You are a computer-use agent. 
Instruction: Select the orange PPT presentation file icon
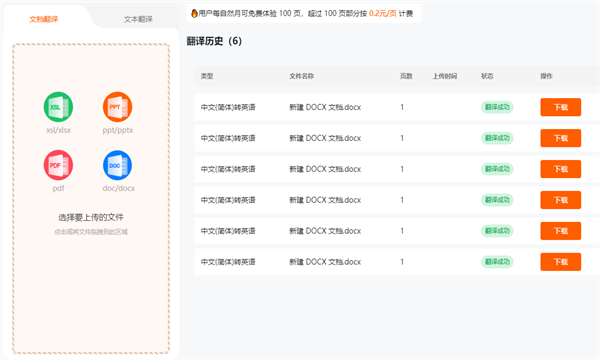click(117, 107)
